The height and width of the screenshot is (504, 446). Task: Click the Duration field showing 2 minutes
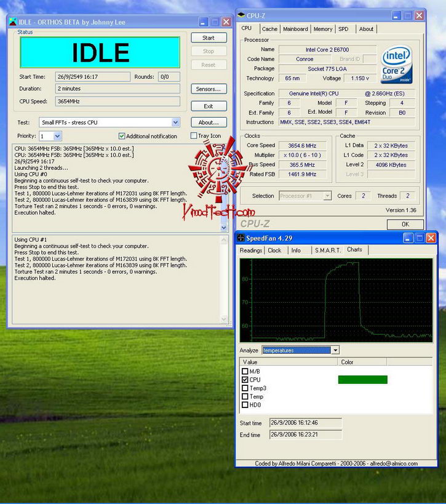point(117,89)
